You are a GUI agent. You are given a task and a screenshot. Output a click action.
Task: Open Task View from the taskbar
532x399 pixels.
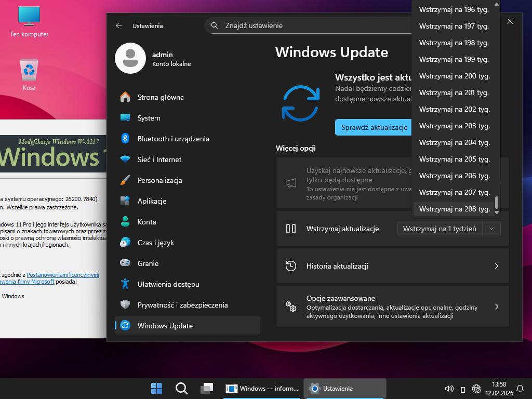(207, 389)
